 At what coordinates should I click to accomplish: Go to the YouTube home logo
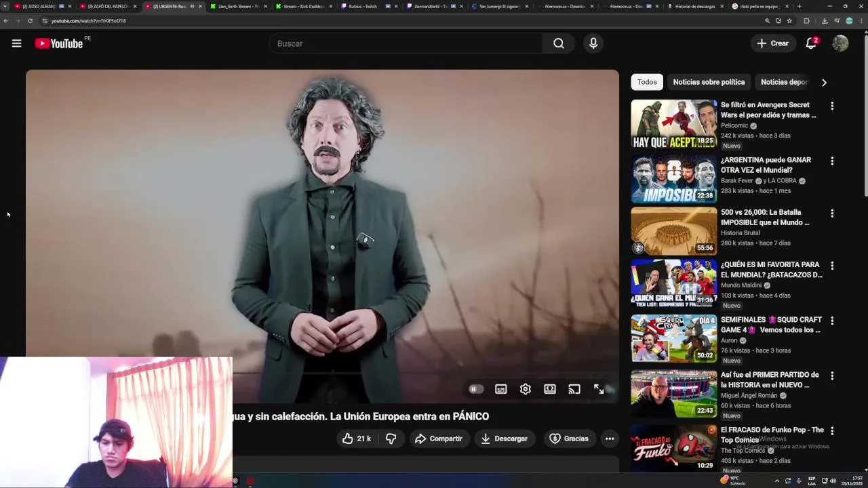[x=59, y=43]
